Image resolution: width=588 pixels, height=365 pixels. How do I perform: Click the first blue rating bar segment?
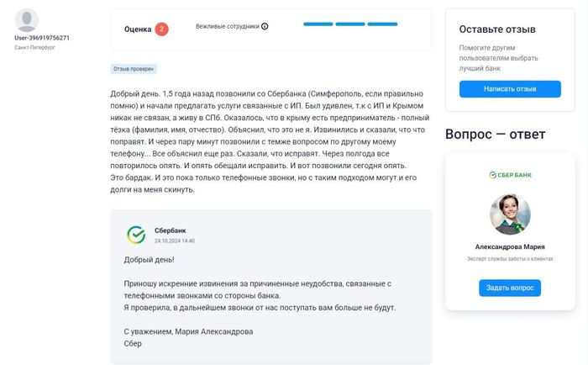(318, 24)
